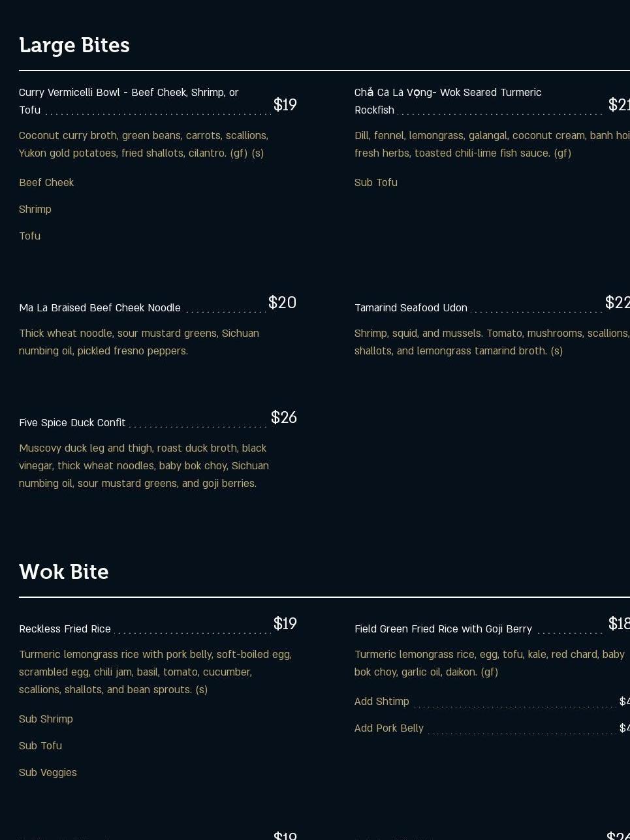The image size is (630, 840).
Task: Select the Five Spice Duck Confit title
Action: [72, 423]
